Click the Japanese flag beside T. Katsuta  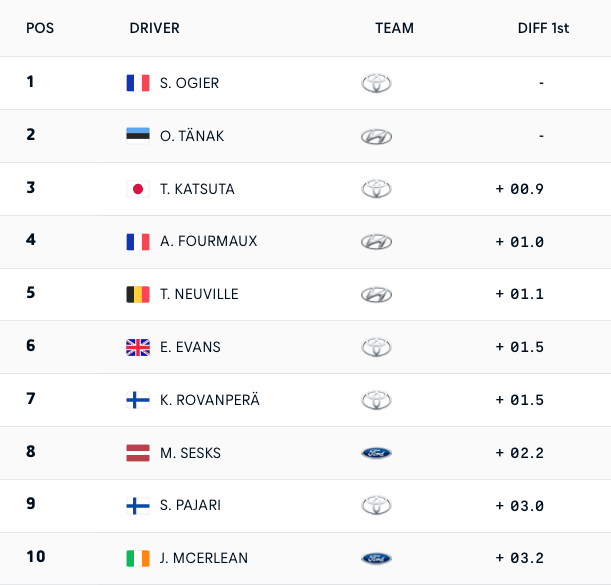138,189
